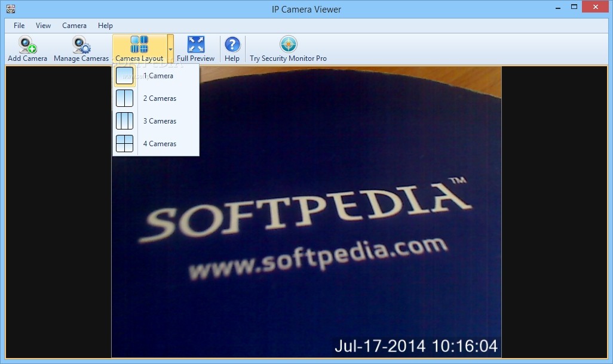Click the app icon in title bar
Screen dimensions: 613x364
tap(11, 8)
